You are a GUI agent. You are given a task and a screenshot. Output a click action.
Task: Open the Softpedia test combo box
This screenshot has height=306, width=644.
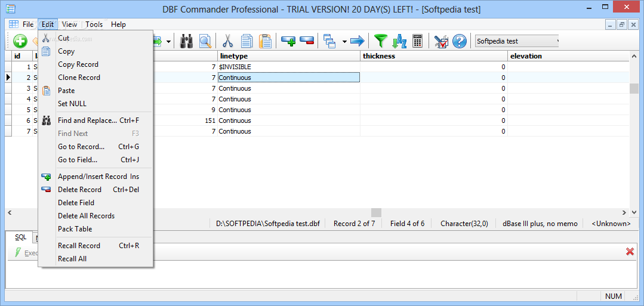(x=517, y=41)
